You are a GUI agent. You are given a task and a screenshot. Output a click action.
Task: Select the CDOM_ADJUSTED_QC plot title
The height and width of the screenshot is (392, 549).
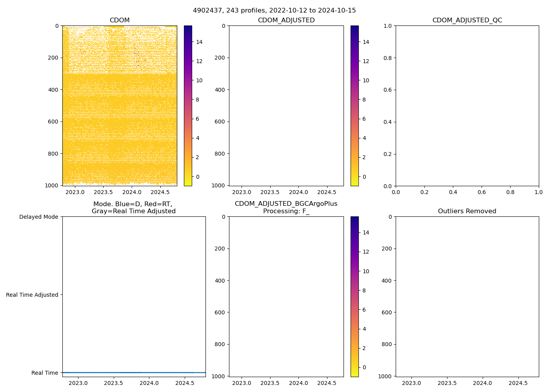[467, 20]
